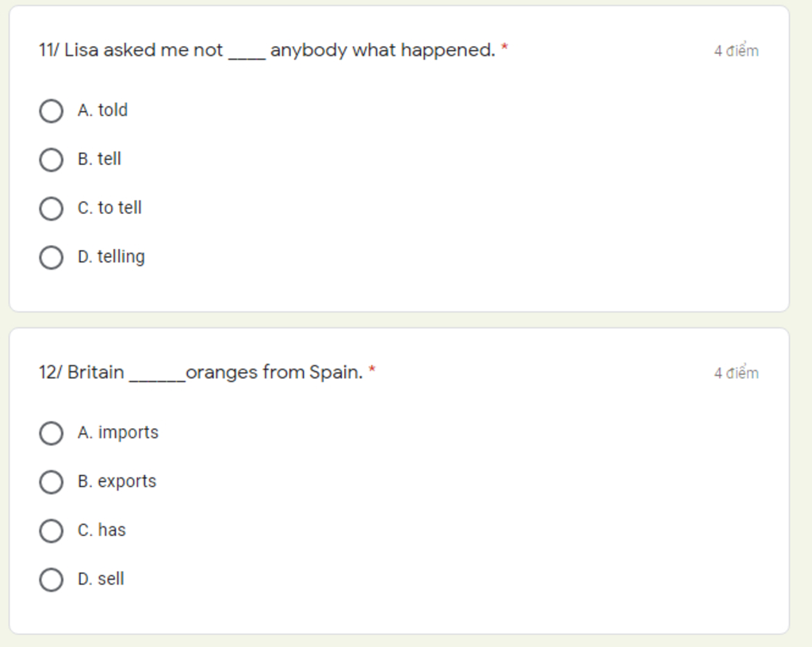Choose the 'B. tell' radio circle
The height and width of the screenshot is (647, 812).
(51, 160)
